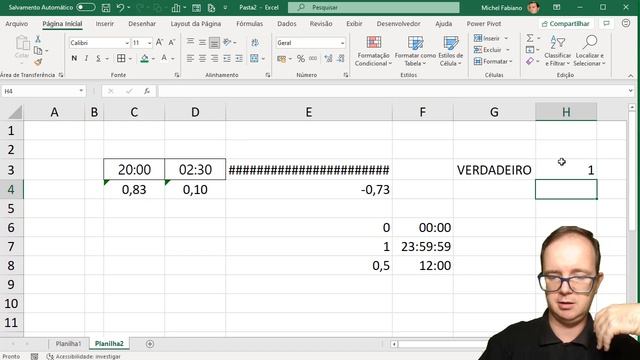Decrease font size with smaller A
The image size is (640, 360).
pos(172,42)
